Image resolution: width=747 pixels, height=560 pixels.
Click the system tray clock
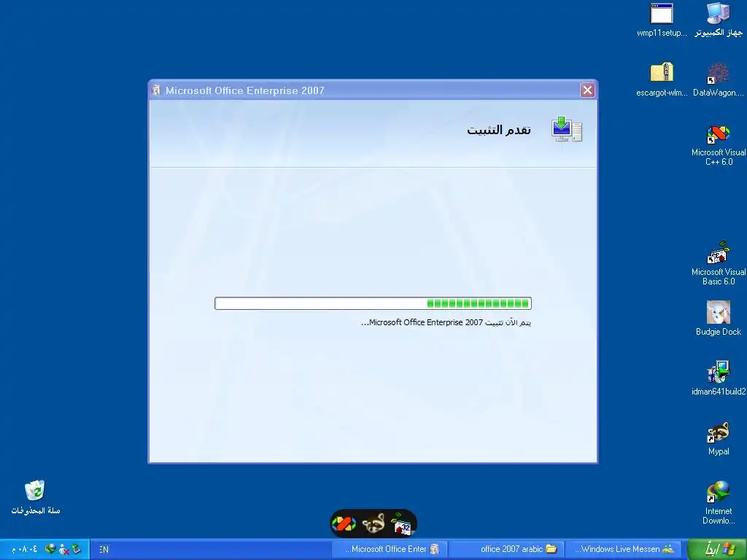coord(24,549)
